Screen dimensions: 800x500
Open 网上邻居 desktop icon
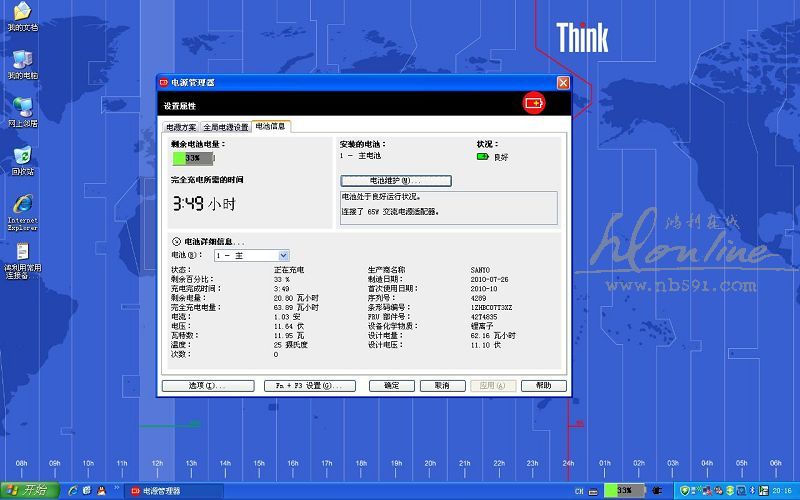pos(22,110)
